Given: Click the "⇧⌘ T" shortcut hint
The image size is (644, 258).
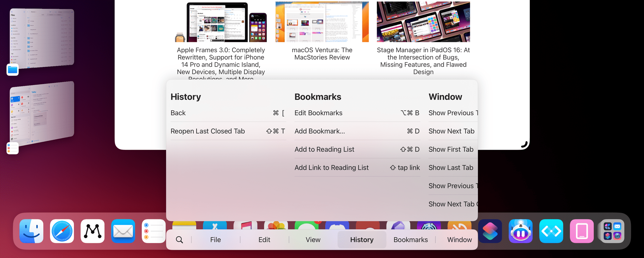Looking at the screenshot, I should tap(275, 131).
